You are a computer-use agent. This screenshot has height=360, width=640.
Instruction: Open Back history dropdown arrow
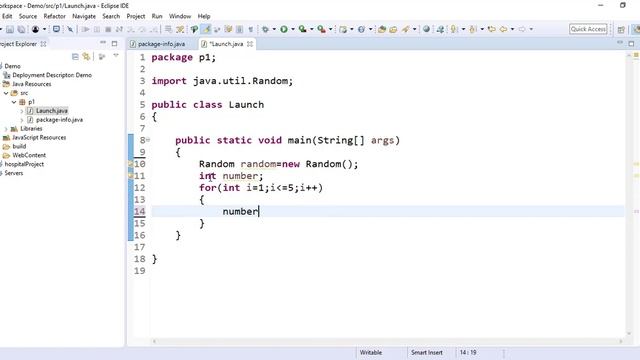coord(513,29)
